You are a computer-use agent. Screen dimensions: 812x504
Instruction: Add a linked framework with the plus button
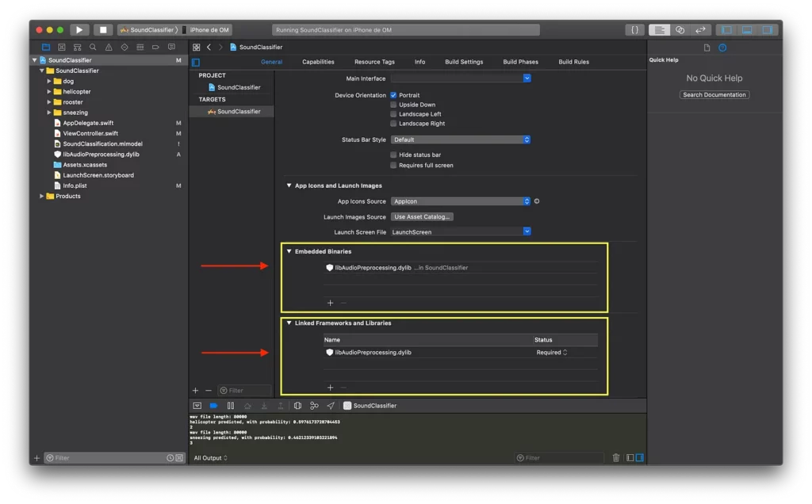click(x=330, y=388)
